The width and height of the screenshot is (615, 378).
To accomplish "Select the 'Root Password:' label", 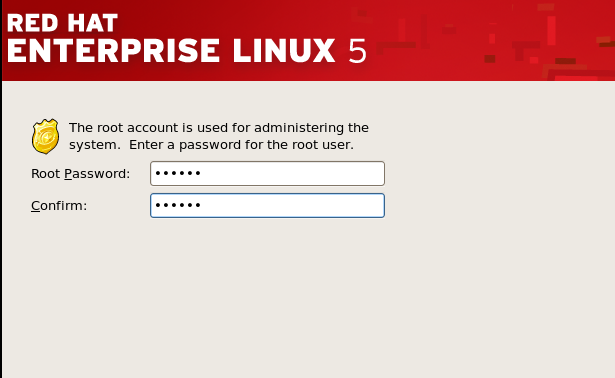I will [x=80, y=174].
